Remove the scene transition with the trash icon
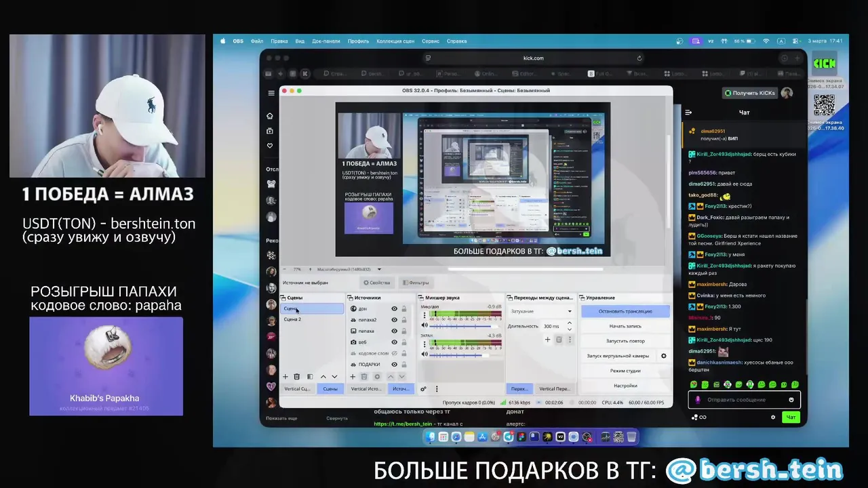The height and width of the screenshot is (488, 868). [559, 340]
